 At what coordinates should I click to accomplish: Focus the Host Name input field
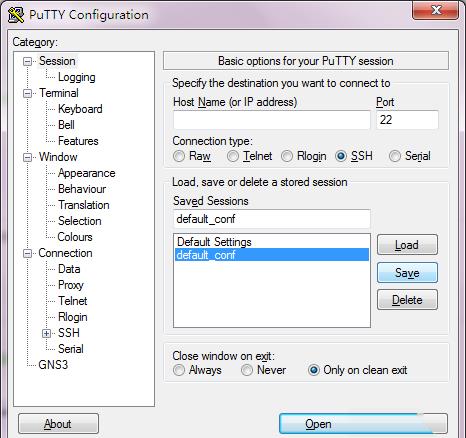point(272,120)
